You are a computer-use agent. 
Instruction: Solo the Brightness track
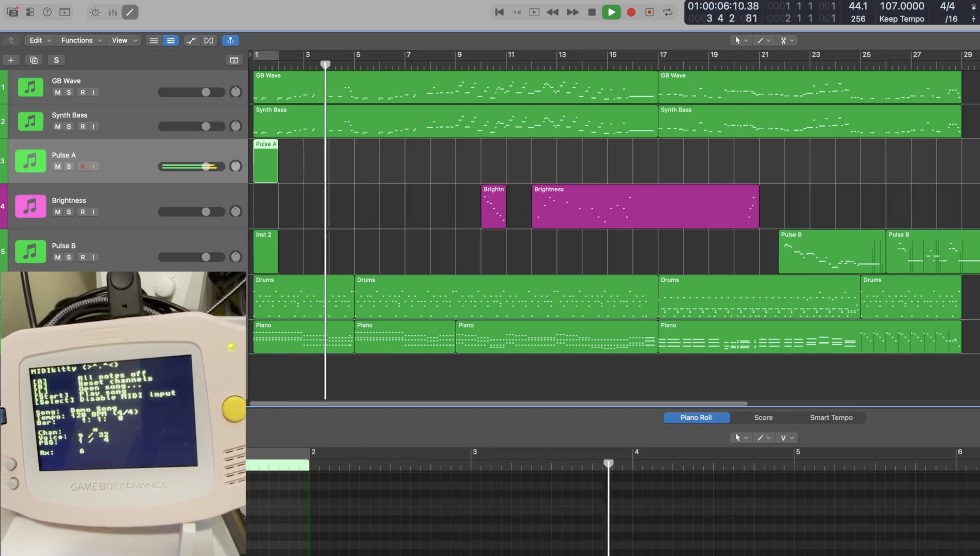click(69, 212)
